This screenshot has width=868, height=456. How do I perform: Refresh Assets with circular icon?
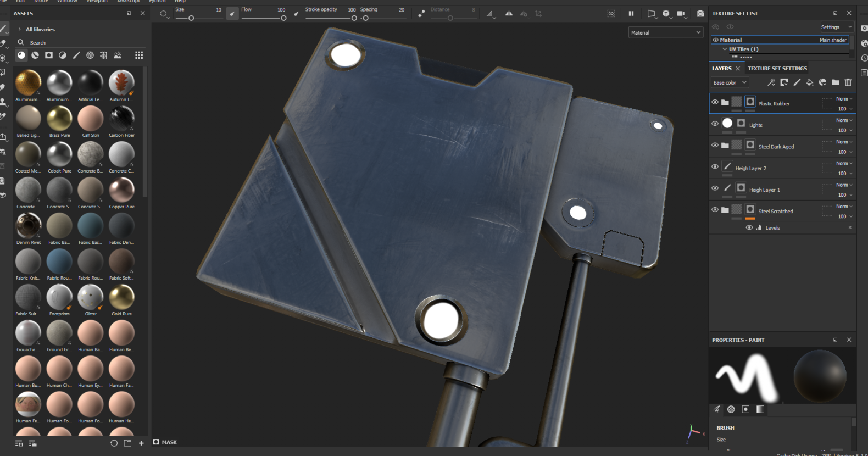(x=114, y=443)
